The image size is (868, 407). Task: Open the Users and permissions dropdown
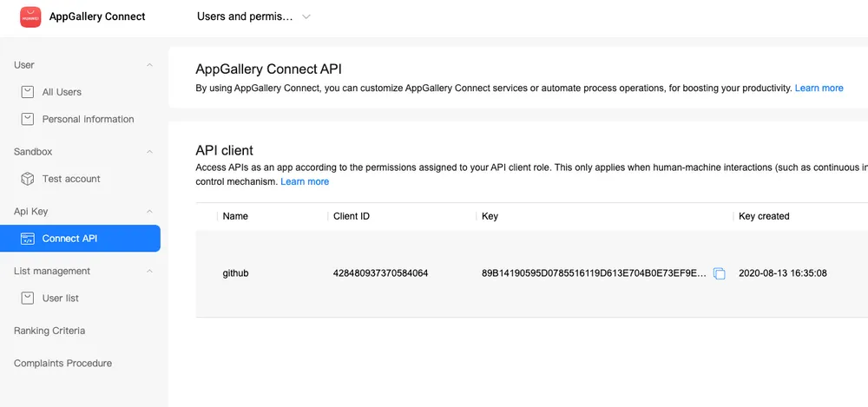tap(253, 16)
